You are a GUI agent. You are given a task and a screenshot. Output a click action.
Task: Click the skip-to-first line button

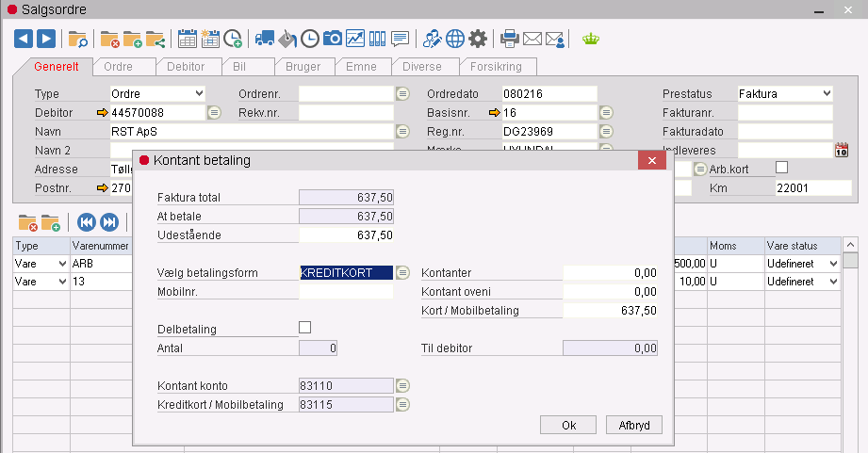(x=87, y=222)
